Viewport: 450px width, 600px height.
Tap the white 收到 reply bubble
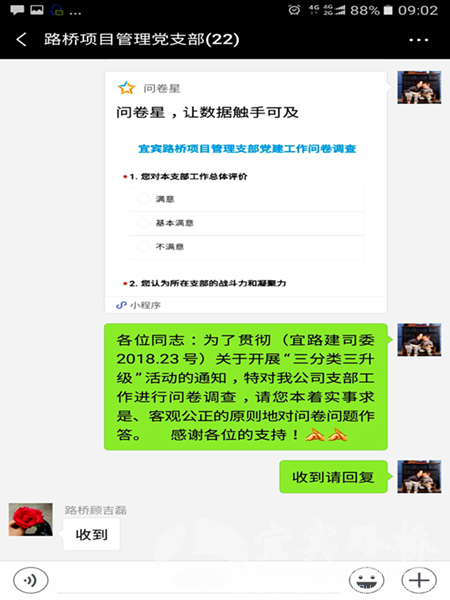click(91, 535)
